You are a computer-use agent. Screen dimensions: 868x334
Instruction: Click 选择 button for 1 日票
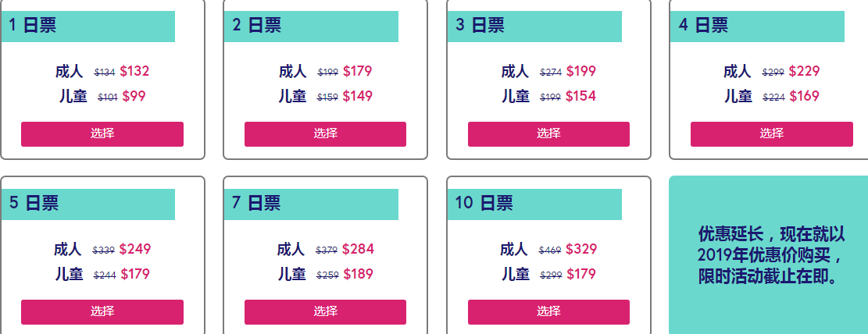pyautogui.click(x=102, y=133)
